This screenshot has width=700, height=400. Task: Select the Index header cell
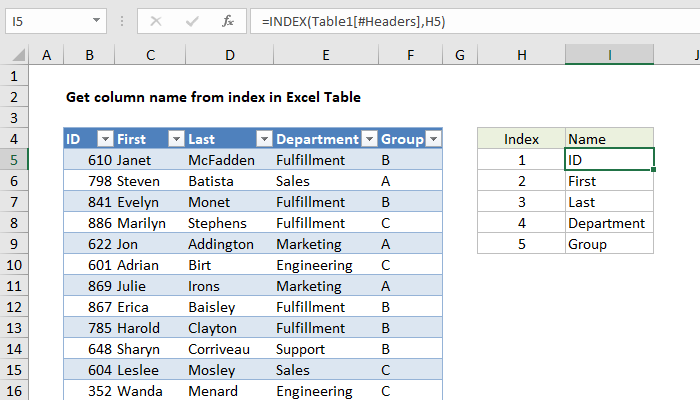coord(521,139)
